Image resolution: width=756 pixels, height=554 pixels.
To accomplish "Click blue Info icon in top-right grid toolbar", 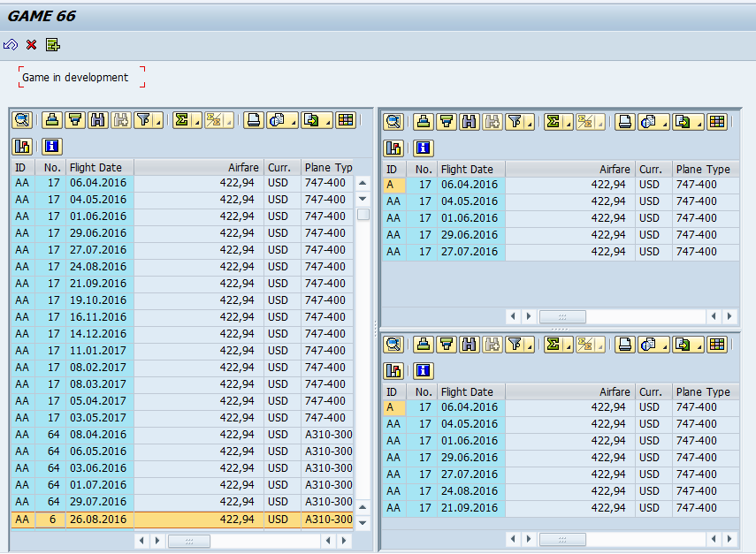I will click(x=424, y=148).
